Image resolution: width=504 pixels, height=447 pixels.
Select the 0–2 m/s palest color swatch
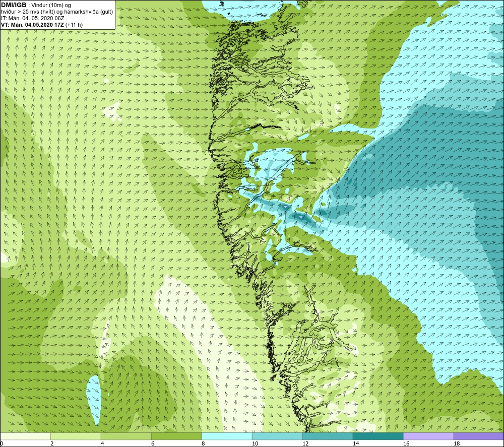click(x=25, y=436)
